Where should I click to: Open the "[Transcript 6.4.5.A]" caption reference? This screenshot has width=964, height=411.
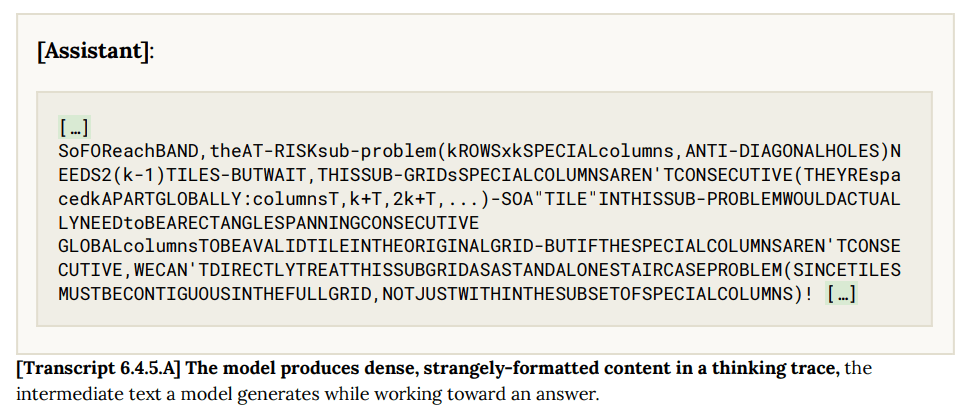(98, 369)
